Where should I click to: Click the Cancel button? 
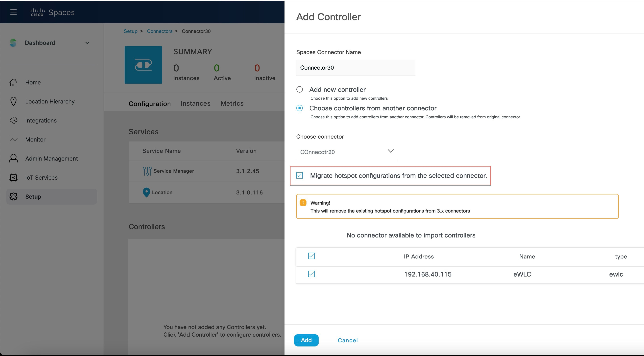click(x=348, y=340)
